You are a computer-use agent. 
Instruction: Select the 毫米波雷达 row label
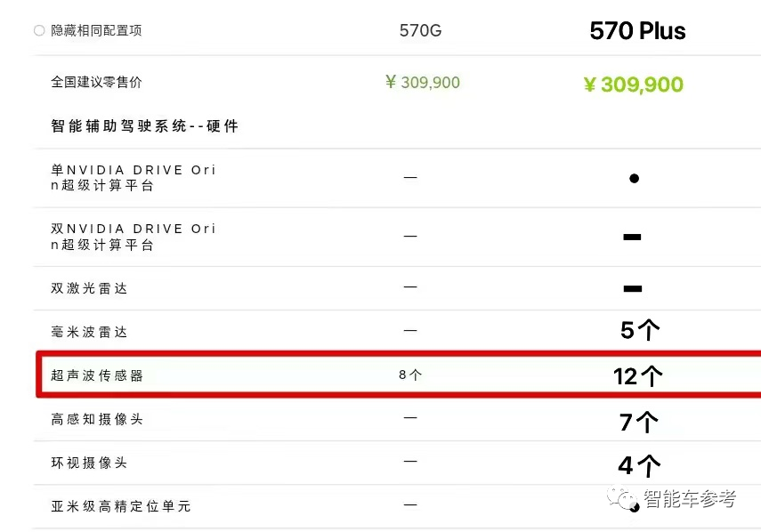89,332
